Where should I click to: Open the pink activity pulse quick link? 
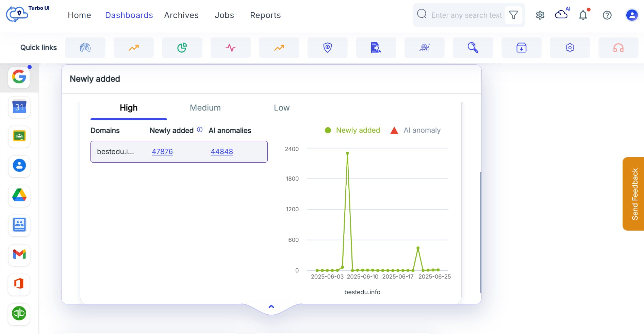(231, 48)
